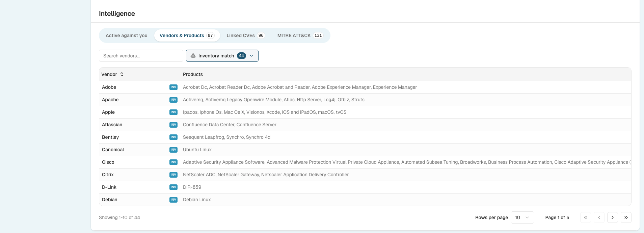The height and width of the screenshot is (233, 644).
Task: Click Seequent Leapfrog products text
Action: coord(226,137)
